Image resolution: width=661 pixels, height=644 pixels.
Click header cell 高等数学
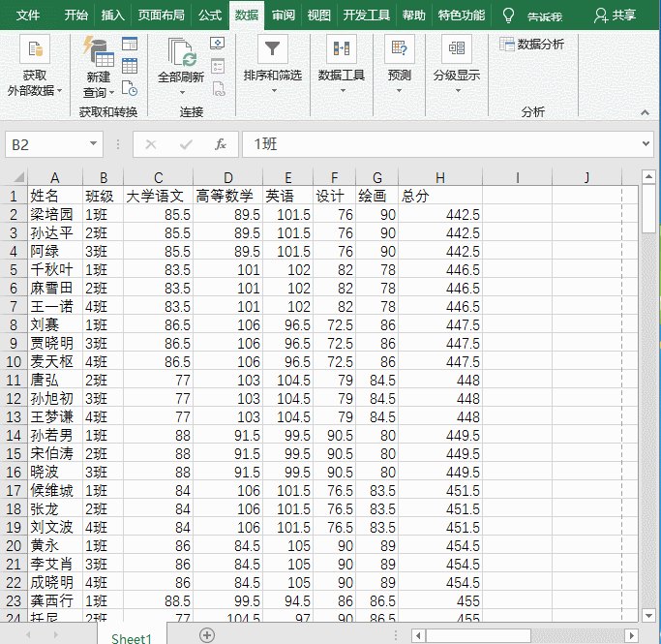tap(227, 196)
